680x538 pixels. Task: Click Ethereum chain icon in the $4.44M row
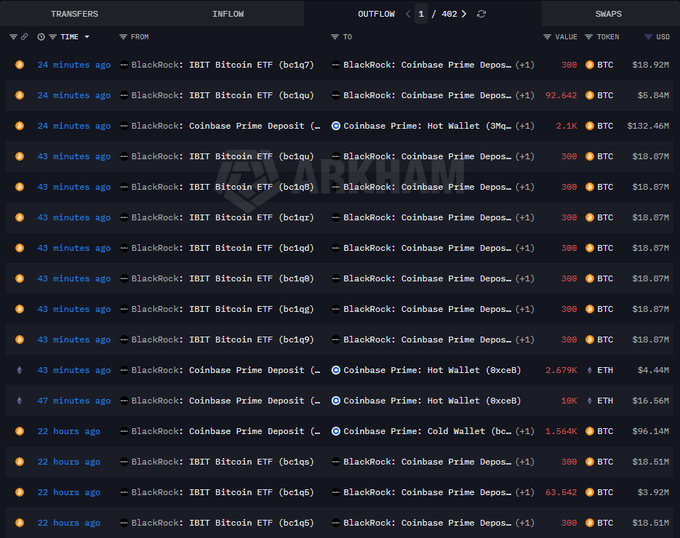click(20, 370)
